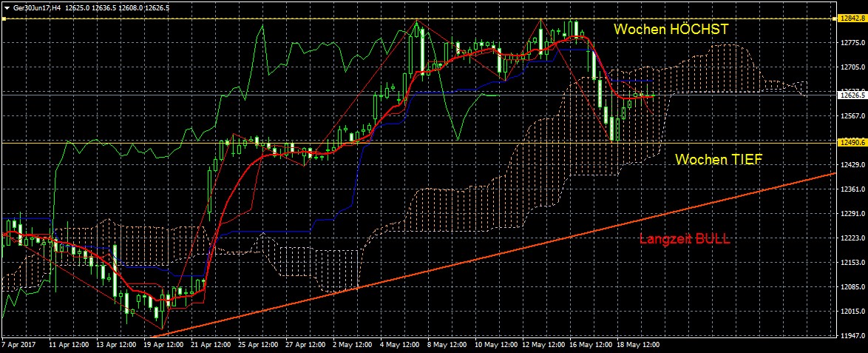Click the 12015.0 price scale value
The height and width of the screenshot is (353, 868).
click(x=852, y=311)
